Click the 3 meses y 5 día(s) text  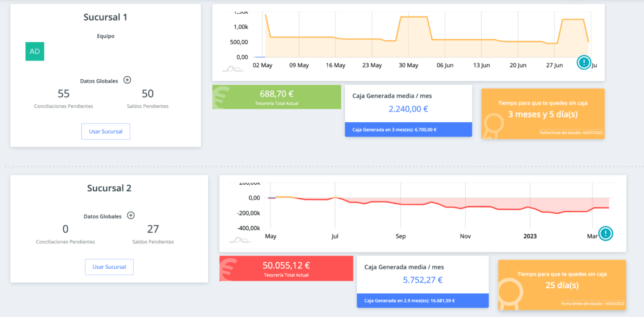point(543,115)
